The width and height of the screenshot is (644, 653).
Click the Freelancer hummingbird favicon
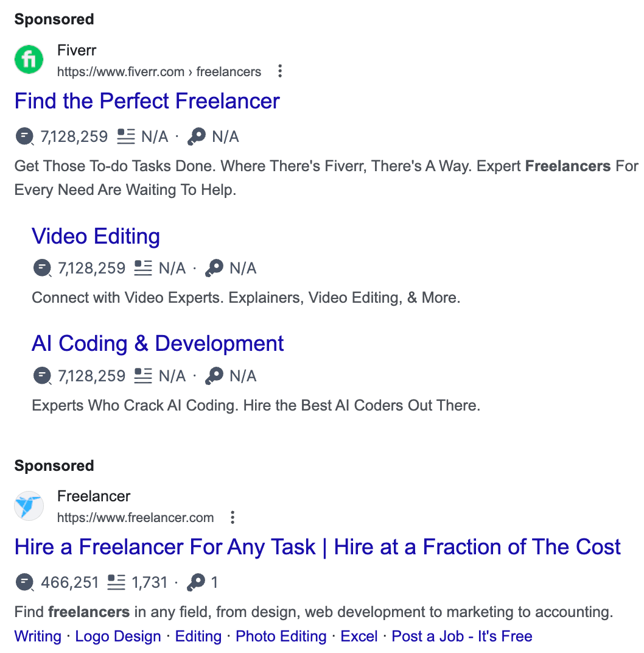click(x=29, y=506)
